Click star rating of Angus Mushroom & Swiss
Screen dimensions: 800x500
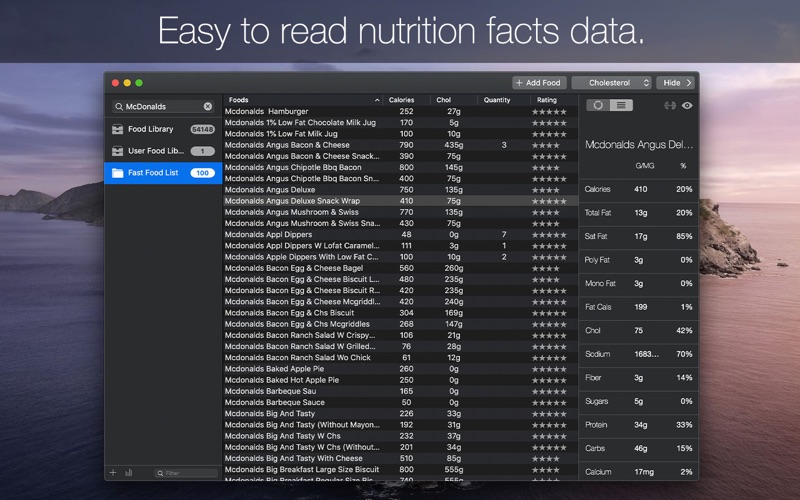click(545, 213)
